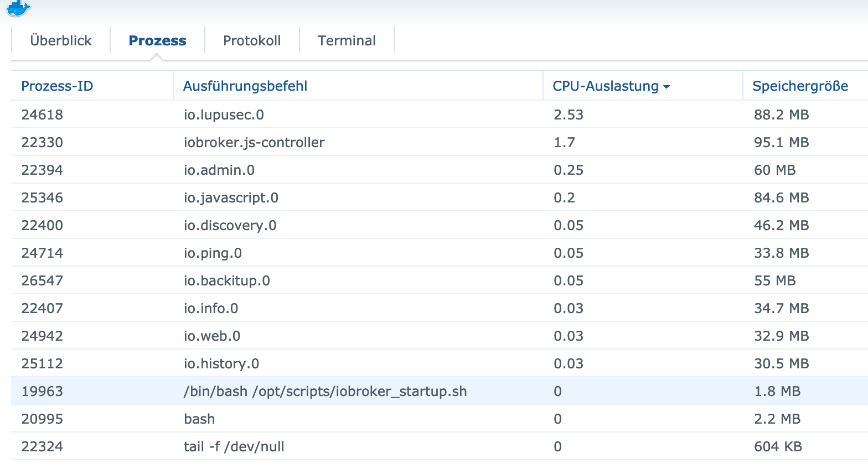868x469 pixels.
Task: Click CPU value 0.25
Action: 569,170
